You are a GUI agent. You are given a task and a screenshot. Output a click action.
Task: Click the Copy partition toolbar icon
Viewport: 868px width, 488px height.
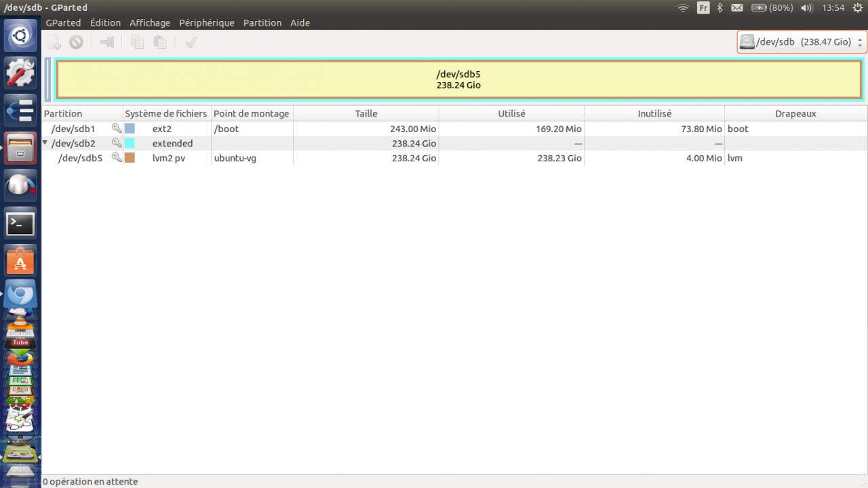(x=137, y=42)
